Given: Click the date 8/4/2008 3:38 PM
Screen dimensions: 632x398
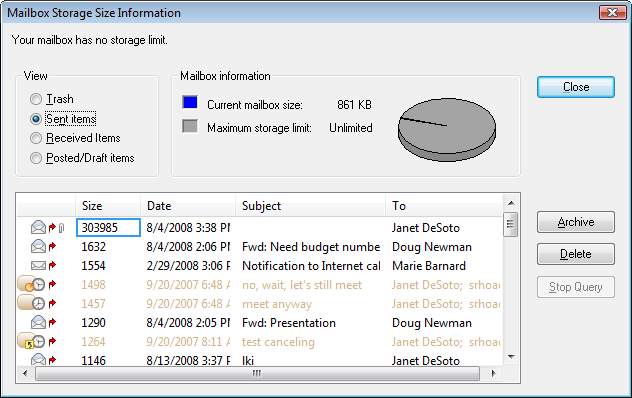Looking at the screenshot, I should tap(188, 228).
